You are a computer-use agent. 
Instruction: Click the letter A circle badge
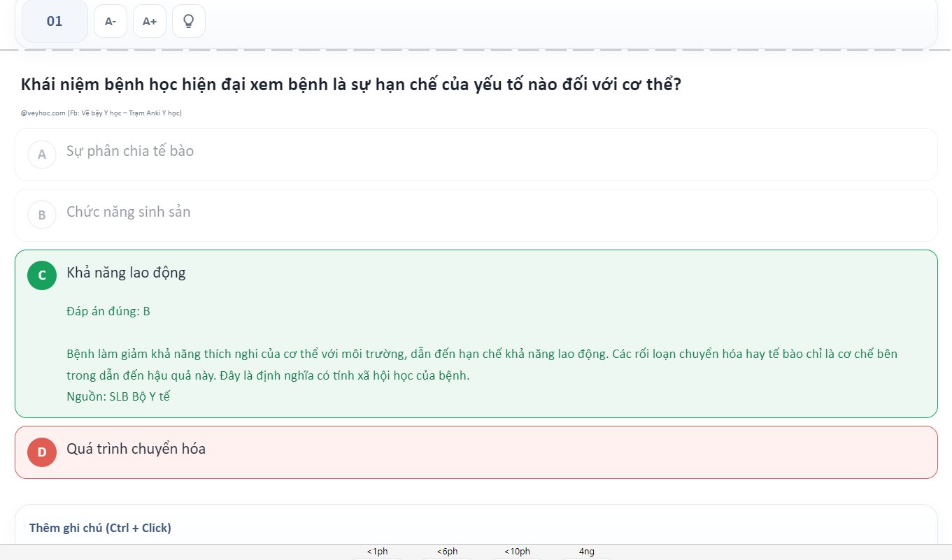click(x=42, y=155)
